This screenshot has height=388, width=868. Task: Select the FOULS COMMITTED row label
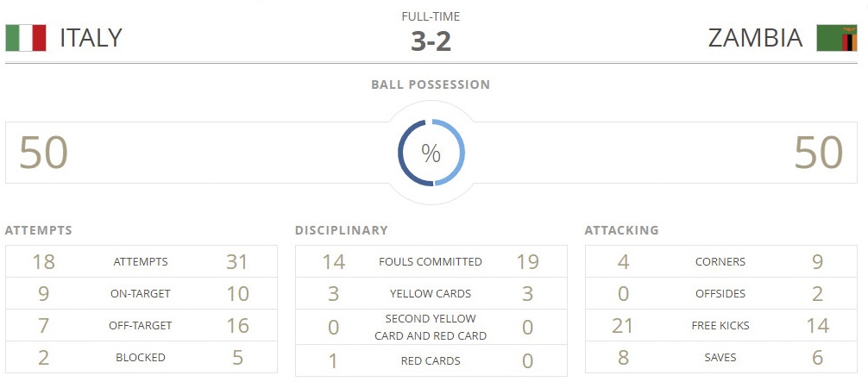click(431, 262)
